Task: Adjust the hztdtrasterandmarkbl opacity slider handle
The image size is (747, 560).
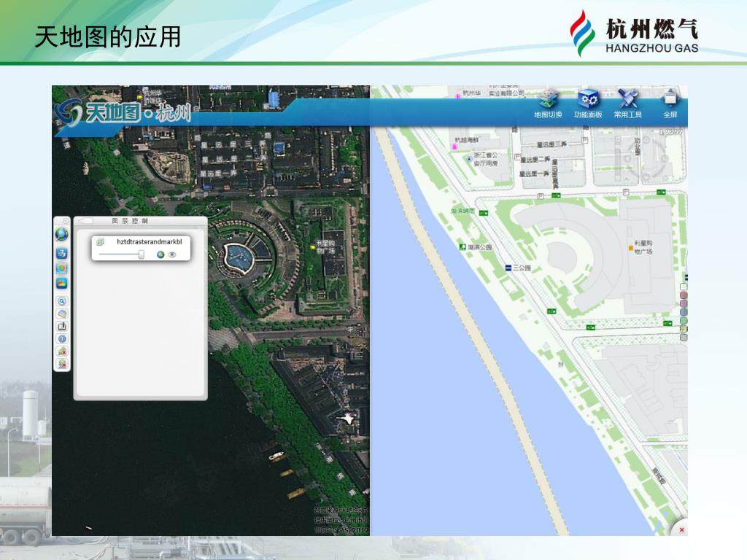Action: 141,254
